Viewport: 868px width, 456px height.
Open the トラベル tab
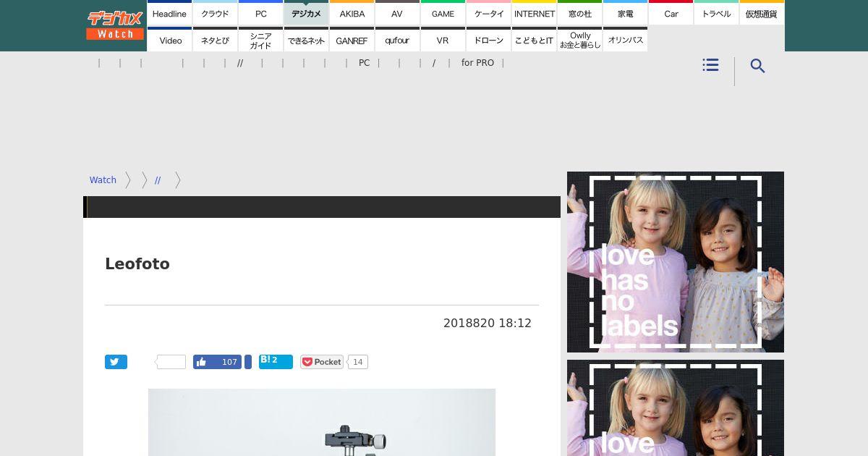point(716,13)
